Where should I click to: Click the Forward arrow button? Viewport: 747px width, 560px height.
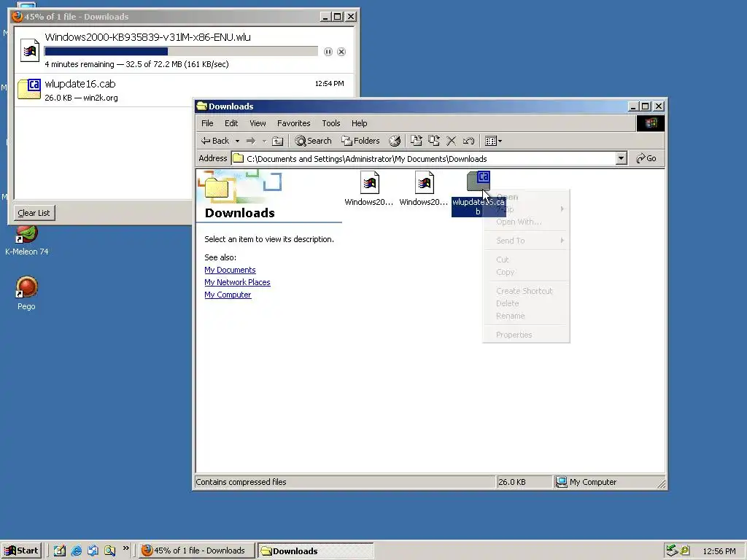[x=251, y=141]
